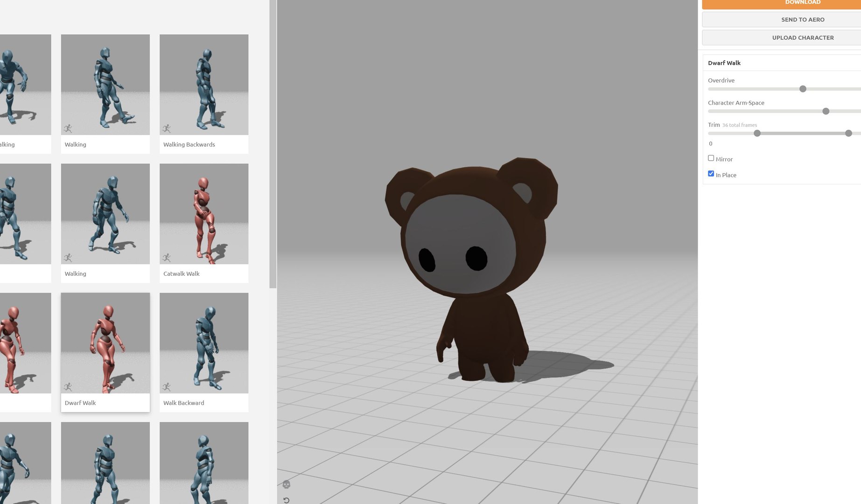Click the '36 total frames' text
Viewport: 861px width, 504px height.
tap(740, 125)
